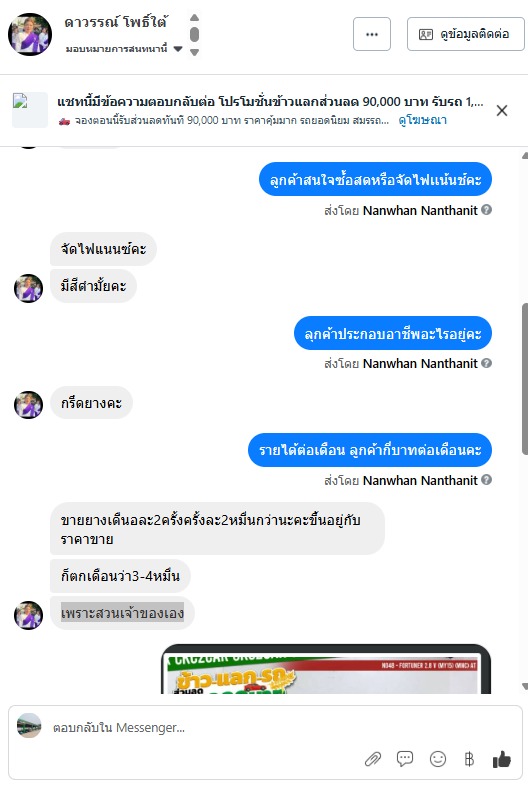Click the chat scrollbar thumb
The width and height of the screenshot is (528, 790).
point(524,379)
